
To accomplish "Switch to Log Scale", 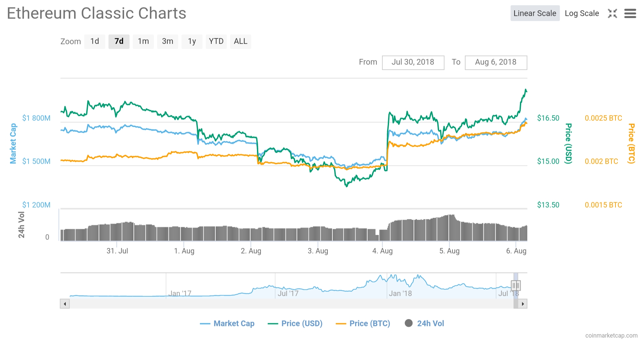I will click(582, 13).
